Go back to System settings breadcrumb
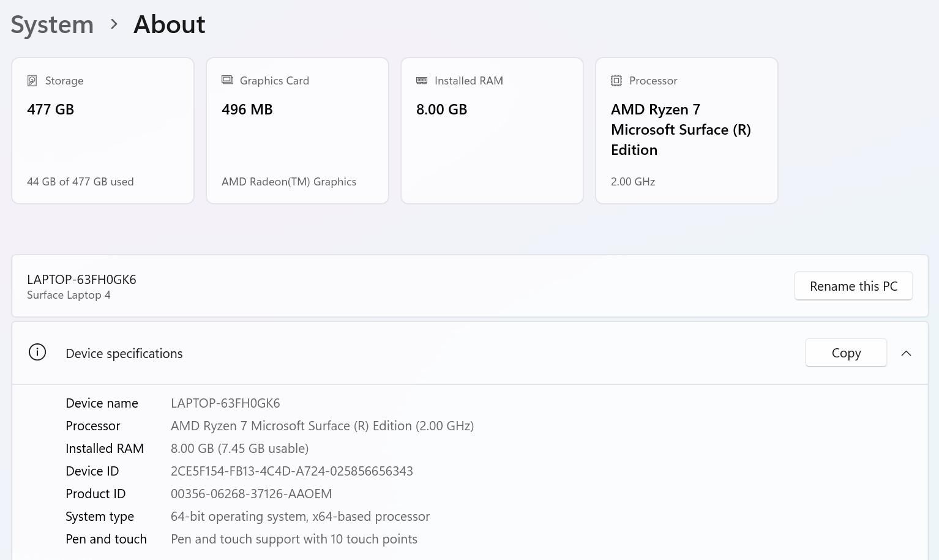Screen dimensions: 939x560 point(52,24)
